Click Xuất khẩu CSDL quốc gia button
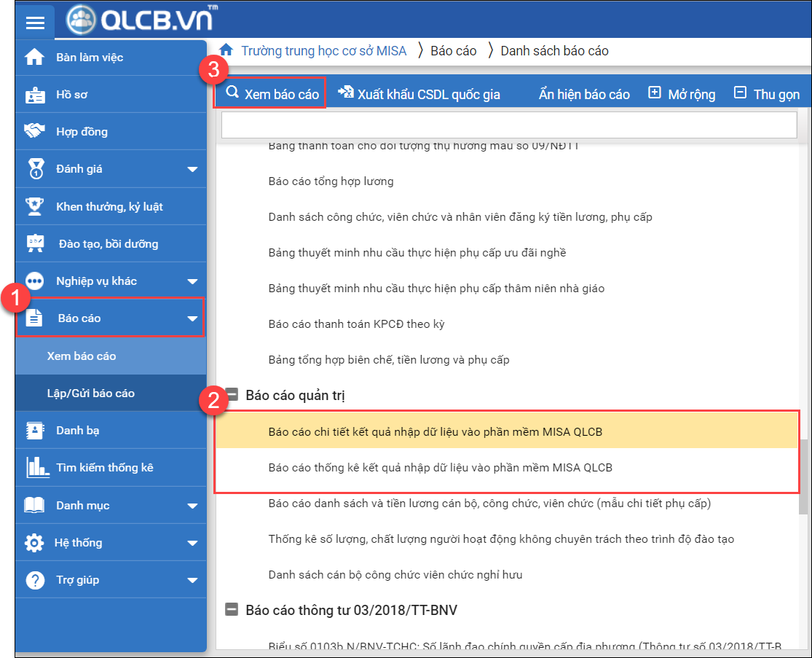The width and height of the screenshot is (812, 658). coord(419,94)
